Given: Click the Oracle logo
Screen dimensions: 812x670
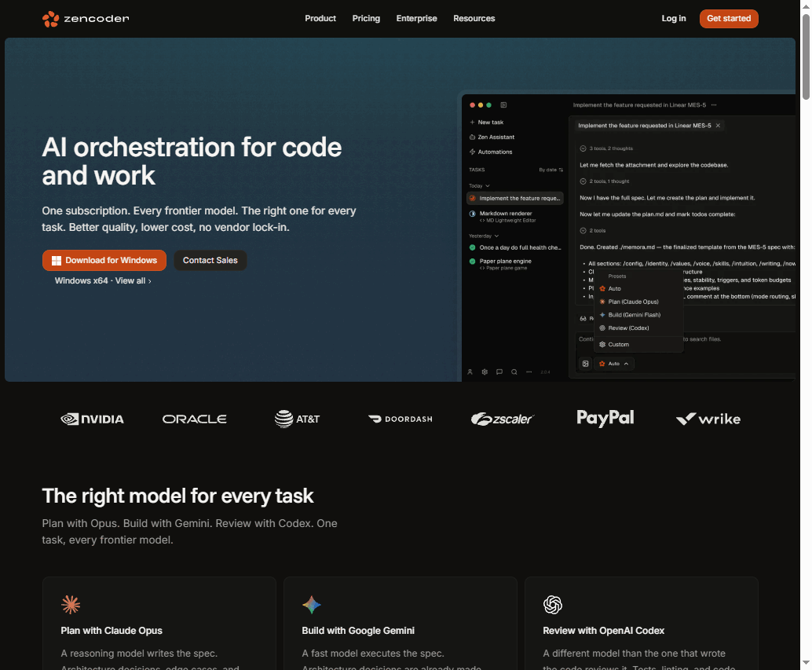Looking at the screenshot, I should pyautogui.click(x=194, y=419).
